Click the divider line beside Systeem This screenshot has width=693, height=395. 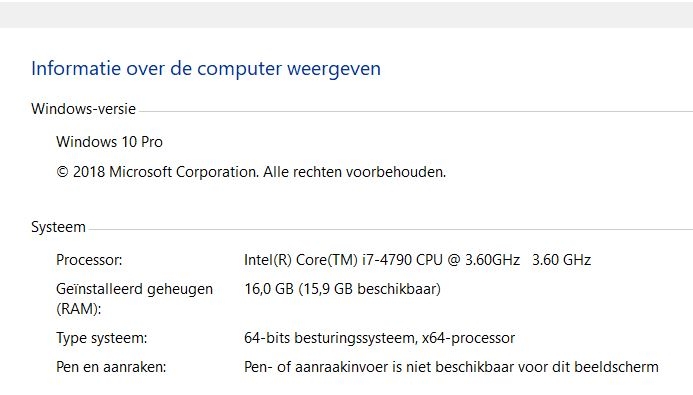pos(391,229)
